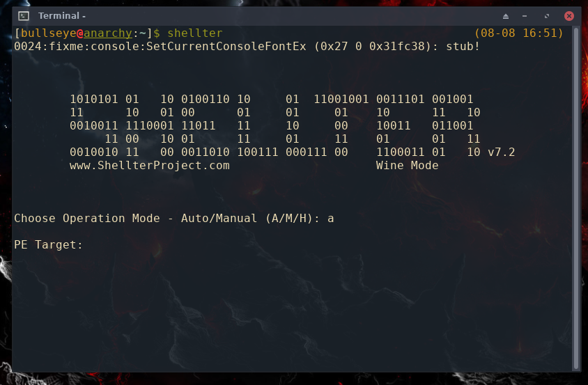The width and height of the screenshot is (588, 385).
Task: Click the www.ShellterProject.com text
Action: coord(150,165)
